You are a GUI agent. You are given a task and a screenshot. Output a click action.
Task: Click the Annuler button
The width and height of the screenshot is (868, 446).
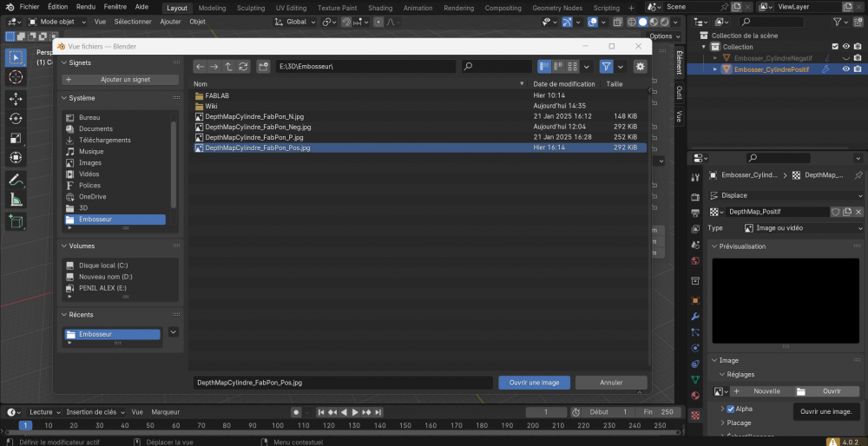611,382
